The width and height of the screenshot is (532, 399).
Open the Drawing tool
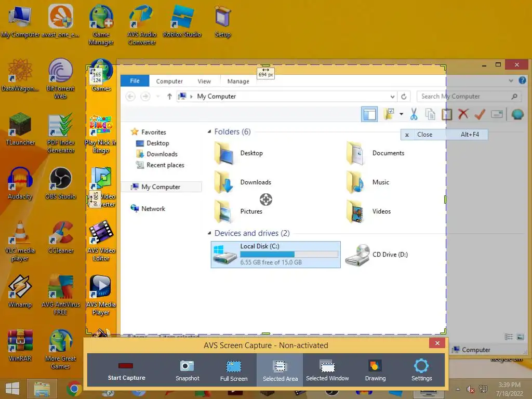click(x=375, y=371)
